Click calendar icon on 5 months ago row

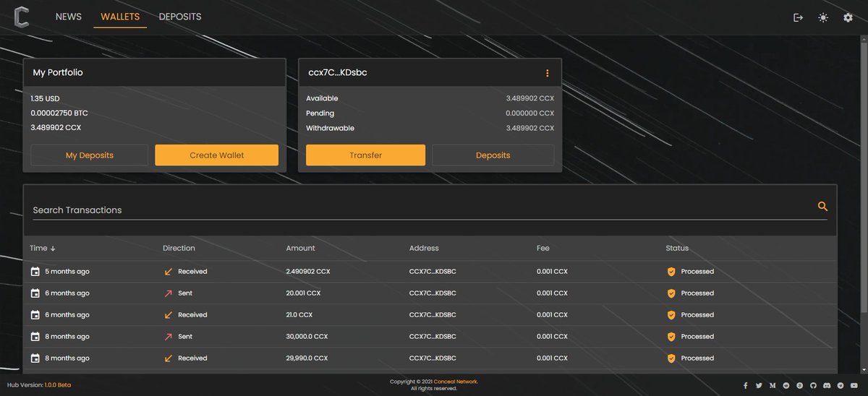[x=35, y=272]
